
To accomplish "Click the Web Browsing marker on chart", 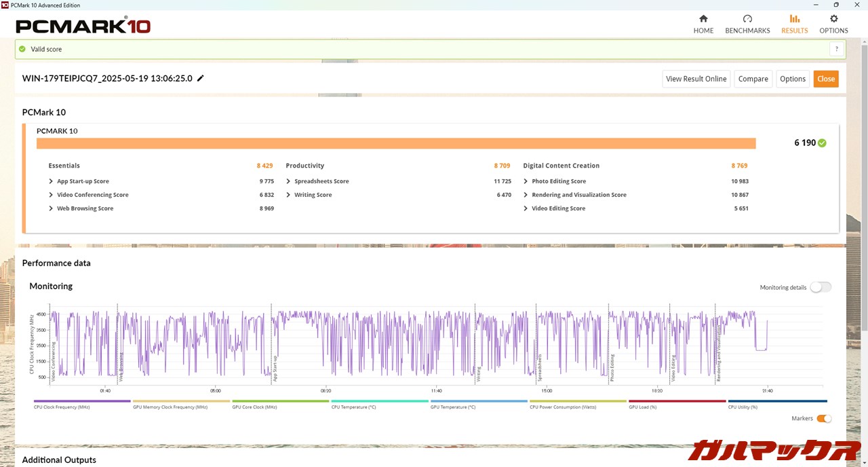I will [x=121, y=367].
